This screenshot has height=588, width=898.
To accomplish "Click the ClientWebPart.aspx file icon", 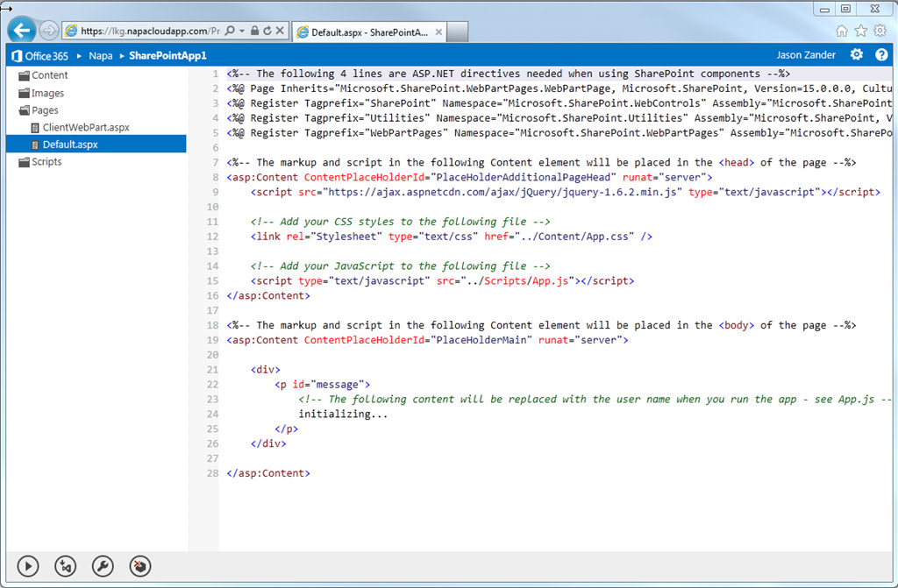I will (x=35, y=128).
